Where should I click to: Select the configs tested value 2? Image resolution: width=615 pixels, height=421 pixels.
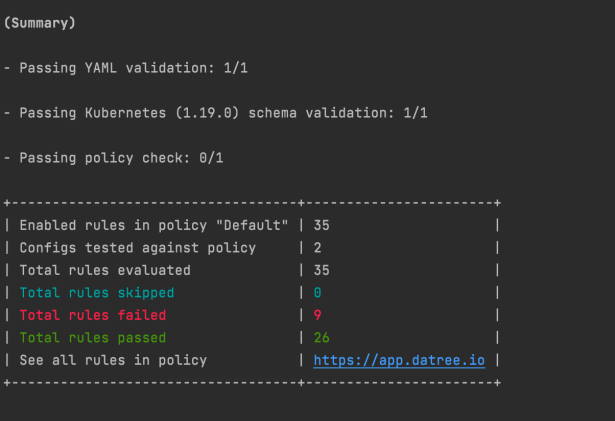[318, 248]
